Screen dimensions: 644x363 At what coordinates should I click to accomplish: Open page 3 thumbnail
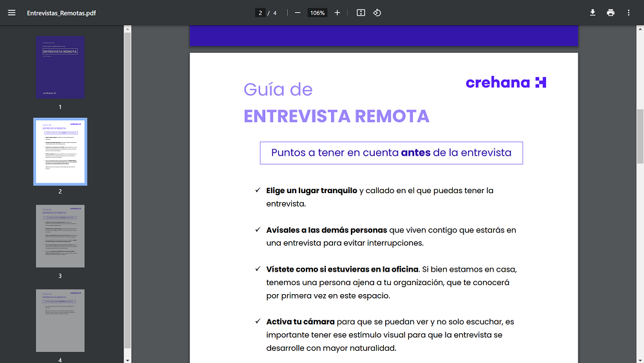61,236
